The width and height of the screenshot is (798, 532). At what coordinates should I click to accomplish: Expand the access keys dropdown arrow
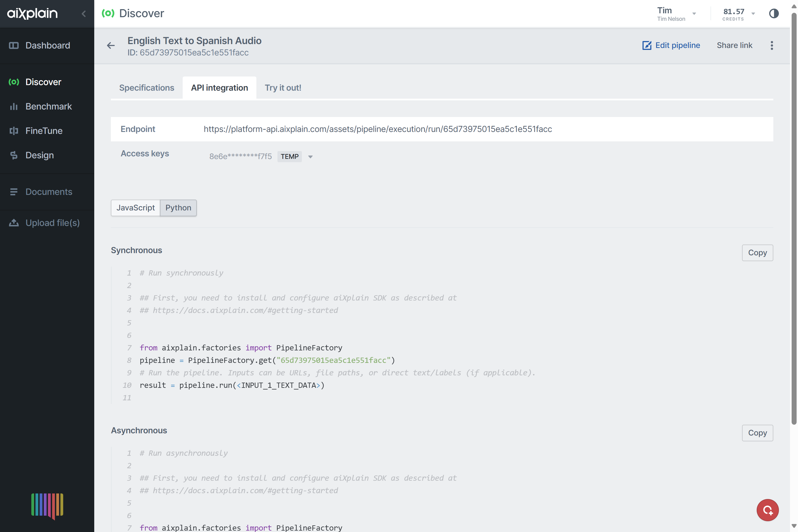[x=310, y=157]
